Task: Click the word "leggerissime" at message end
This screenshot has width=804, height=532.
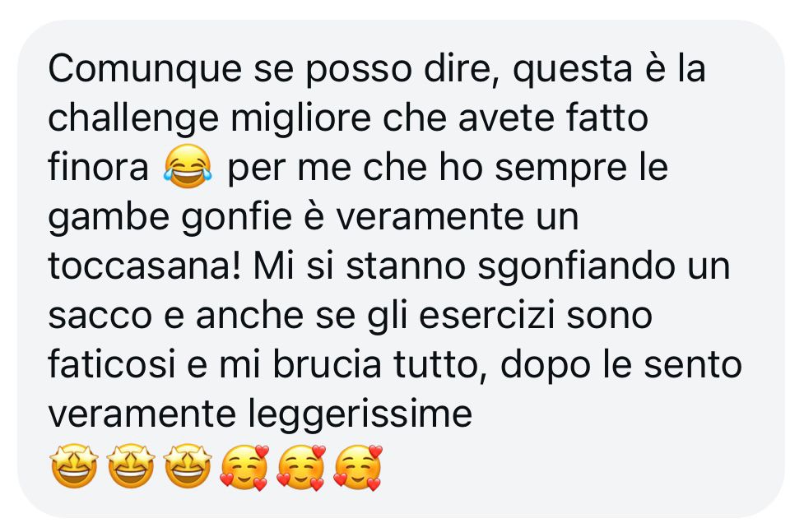Action: click(x=360, y=416)
